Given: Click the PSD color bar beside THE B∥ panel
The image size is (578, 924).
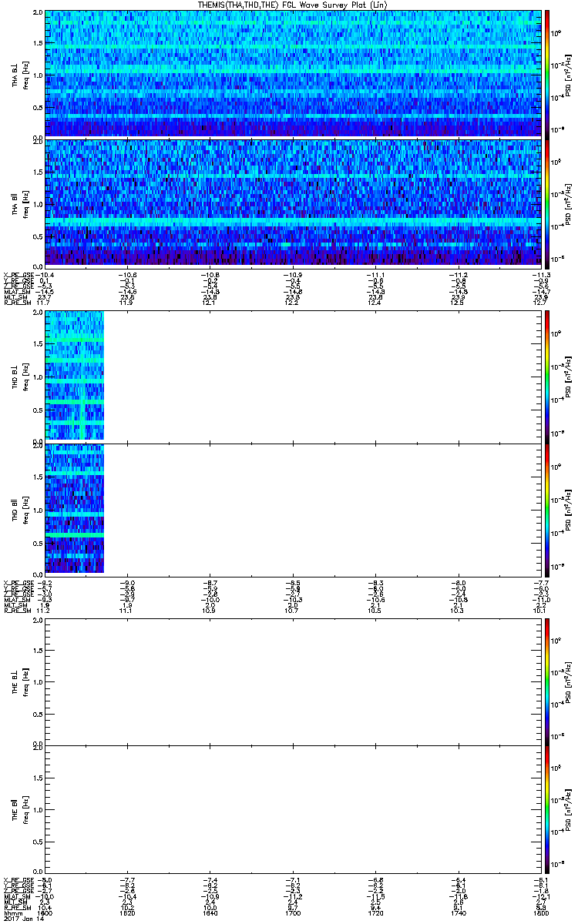Looking at the screenshot, I should [547, 808].
